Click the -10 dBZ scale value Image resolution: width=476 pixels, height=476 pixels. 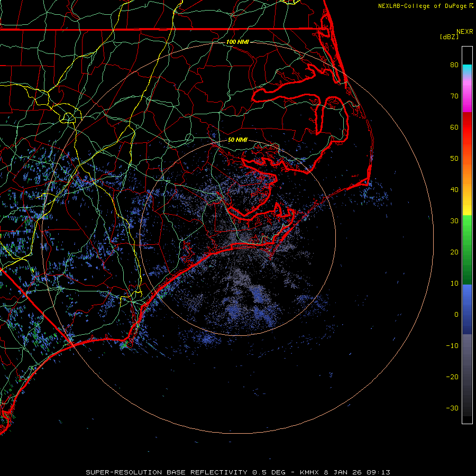click(x=452, y=346)
